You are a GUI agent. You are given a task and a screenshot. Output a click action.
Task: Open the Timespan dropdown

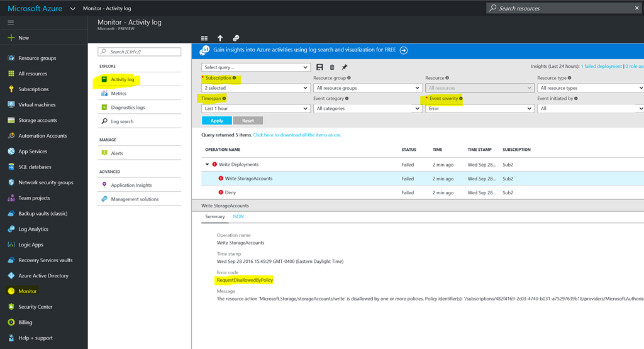coord(255,109)
